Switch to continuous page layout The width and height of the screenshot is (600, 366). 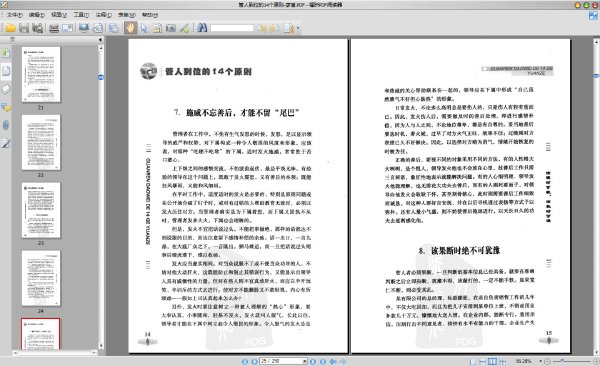pyautogui.click(x=483, y=361)
